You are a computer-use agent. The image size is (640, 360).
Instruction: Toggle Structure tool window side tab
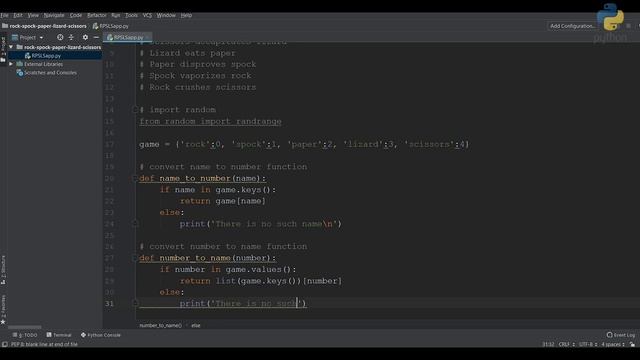click(x=3, y=270)
